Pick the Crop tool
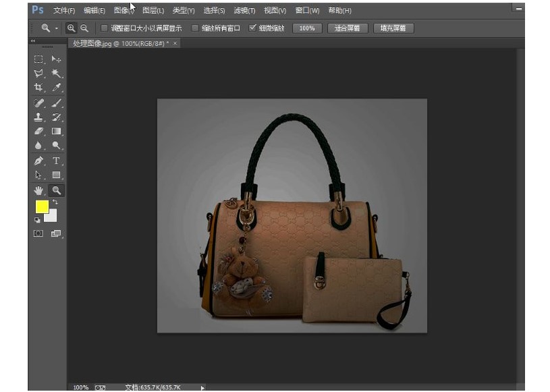Screen dimensions: 550x392 point(39,88)
